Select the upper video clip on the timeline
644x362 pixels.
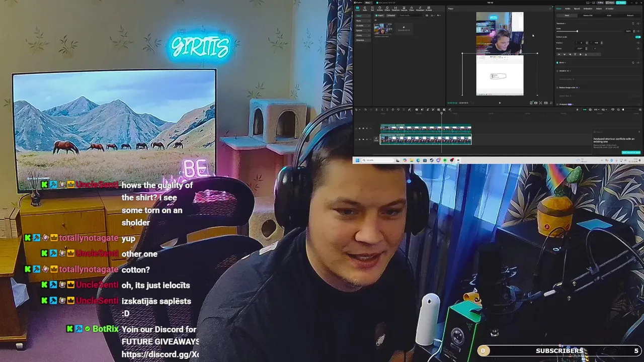(x=426, y=128)
